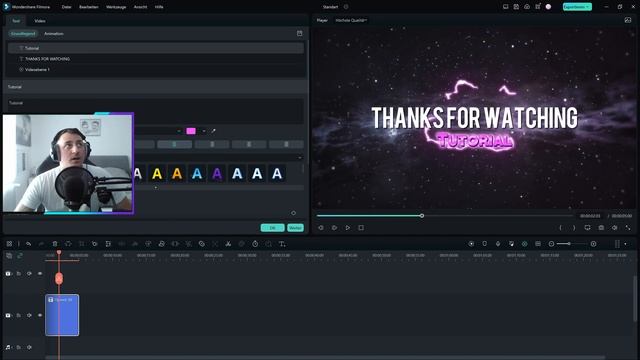Open the player snapshot settings icon top right

click(x=628, y=20)
